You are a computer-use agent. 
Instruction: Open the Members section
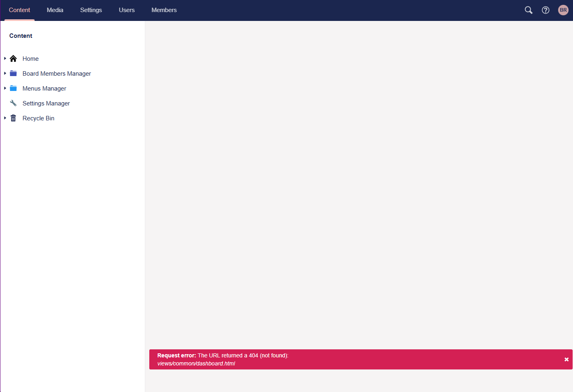(164, 10)
